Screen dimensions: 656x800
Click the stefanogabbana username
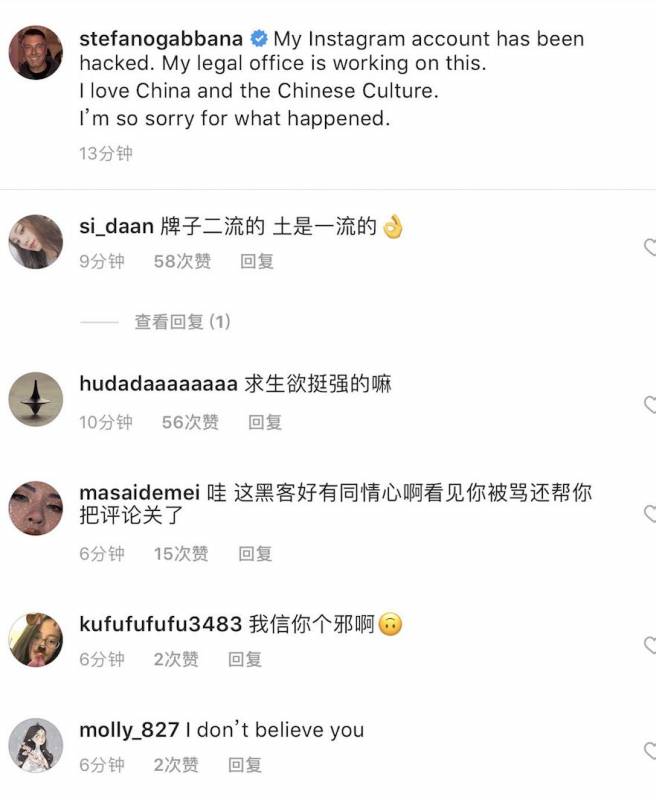(161, 39)
